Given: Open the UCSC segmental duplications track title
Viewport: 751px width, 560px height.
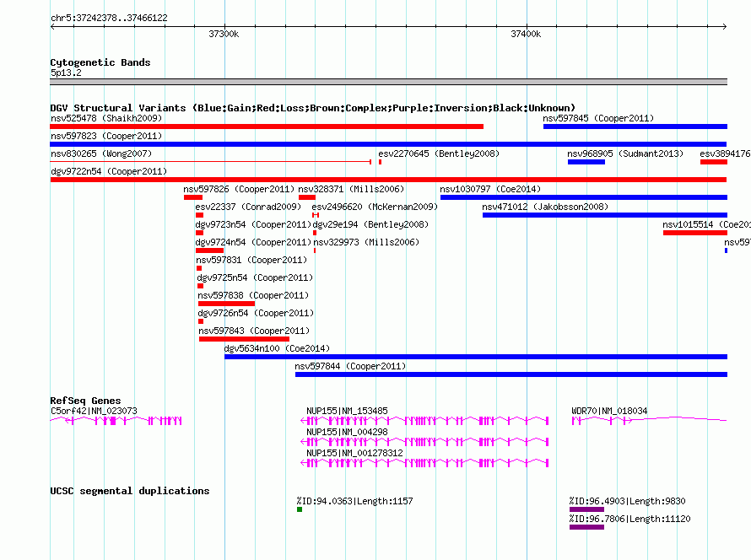Looking at the screenshot, I should [x=130, y=491].
